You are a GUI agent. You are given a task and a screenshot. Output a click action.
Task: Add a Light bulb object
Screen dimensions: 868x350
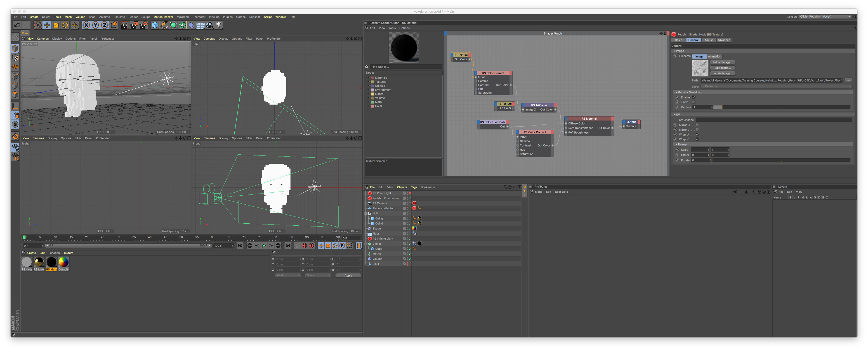tap(219, 25)
